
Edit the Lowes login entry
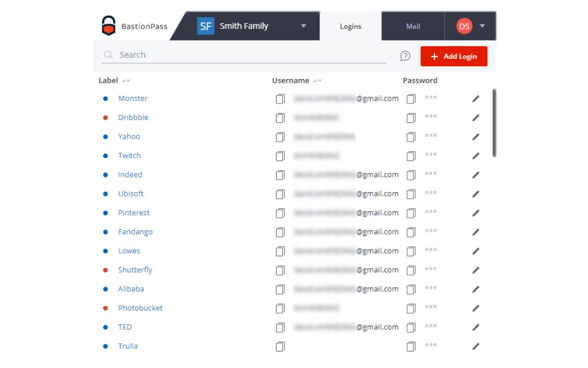click(x=476, y=251)
